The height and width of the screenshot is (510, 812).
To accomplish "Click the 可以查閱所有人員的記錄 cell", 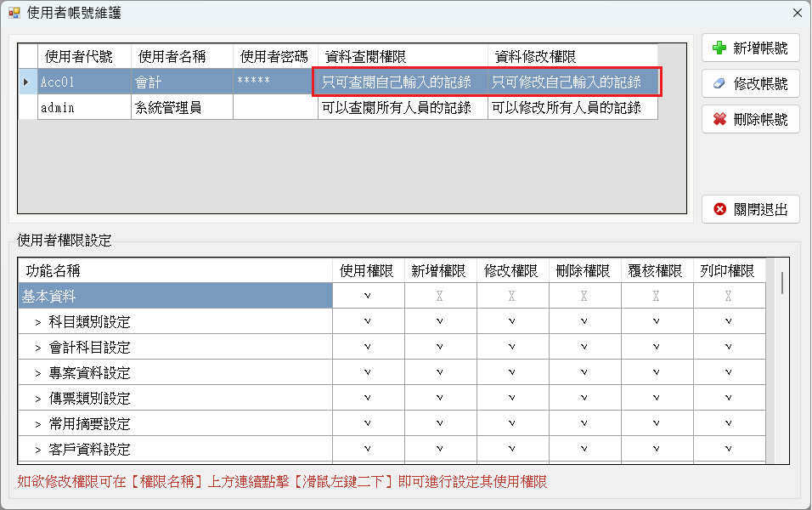I will pos(403,107).
